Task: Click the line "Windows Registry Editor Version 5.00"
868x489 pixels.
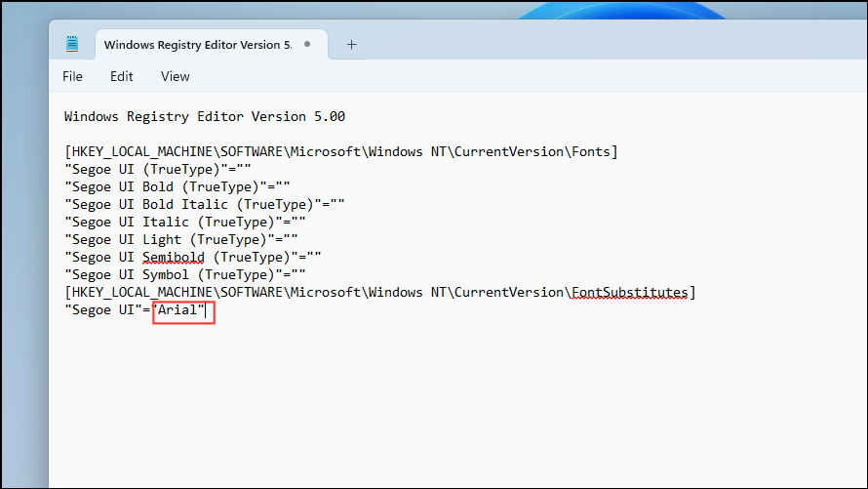Action: click(x=204, y=116)
